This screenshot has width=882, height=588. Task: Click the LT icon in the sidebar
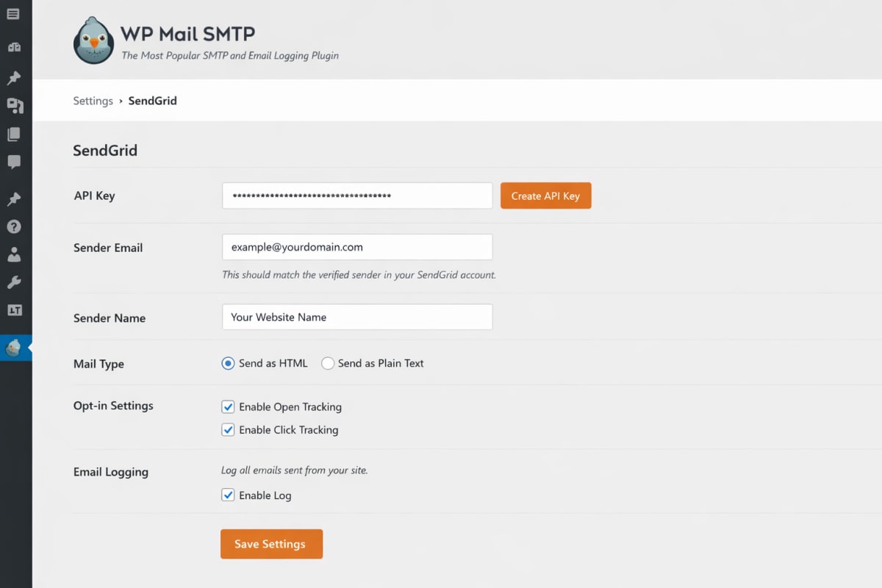coord(15,310)
